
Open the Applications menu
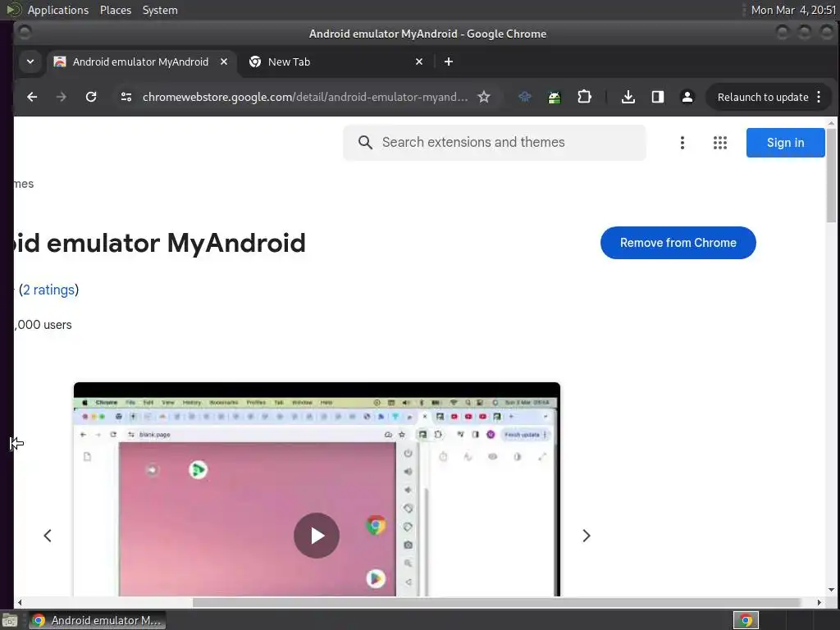tap(58, 10)
